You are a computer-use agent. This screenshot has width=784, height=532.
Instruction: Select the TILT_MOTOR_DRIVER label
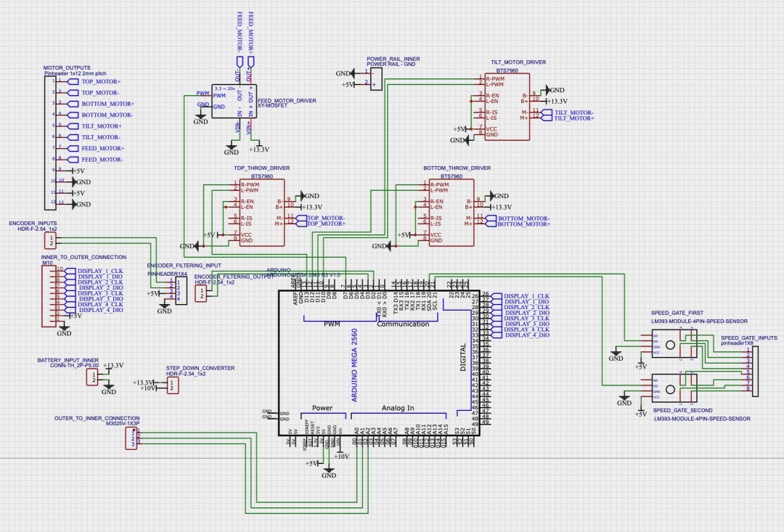pos(518,62)
